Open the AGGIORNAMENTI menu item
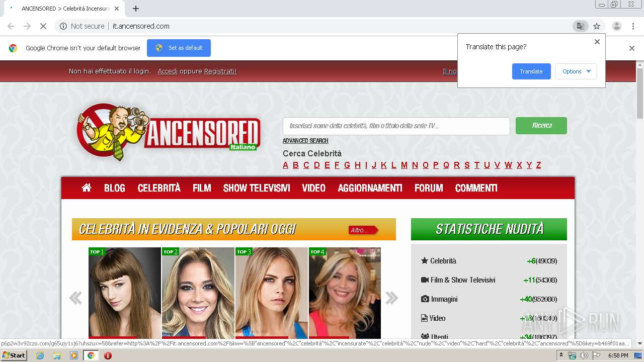 coord(370,188)
